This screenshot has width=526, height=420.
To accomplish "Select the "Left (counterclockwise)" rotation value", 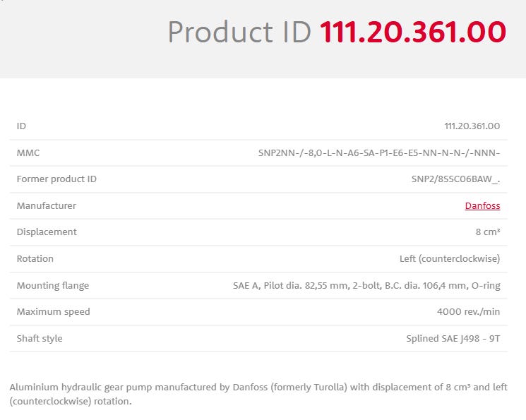I will click(450, 259).
